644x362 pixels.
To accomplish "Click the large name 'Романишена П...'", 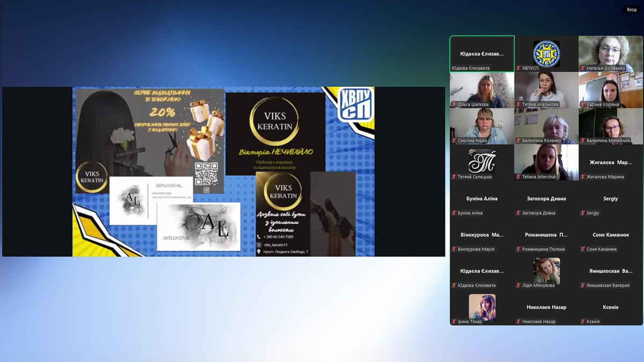I will click(546, 235).
